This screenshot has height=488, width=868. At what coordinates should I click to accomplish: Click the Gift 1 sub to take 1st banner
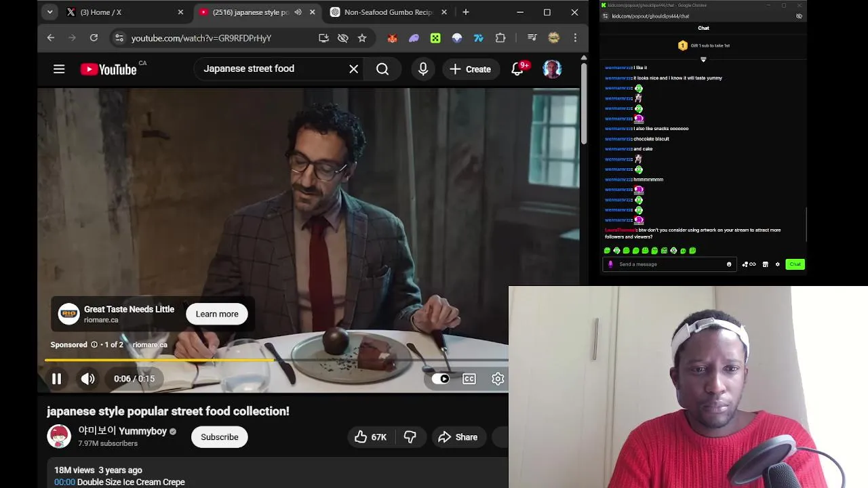coord(704,45)
